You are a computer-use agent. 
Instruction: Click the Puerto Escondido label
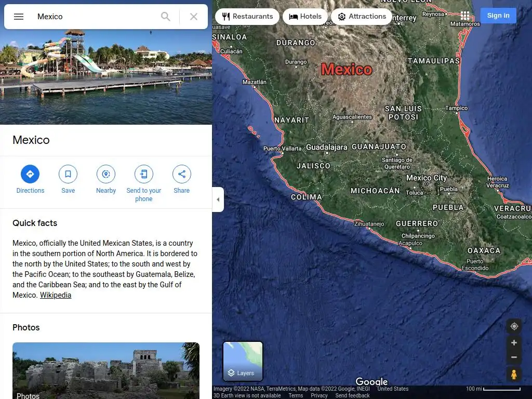pyautogui.click(x=475, y=264)
